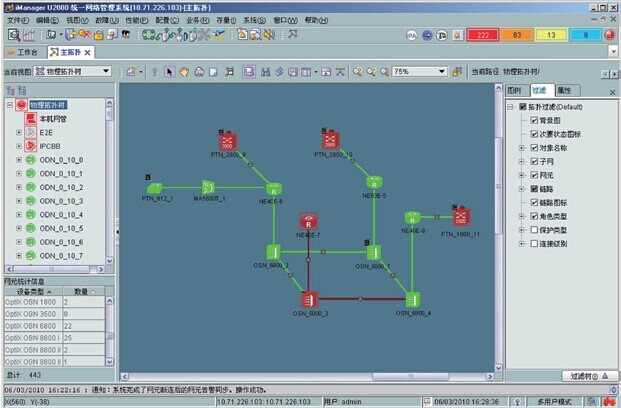Click the bell alarm icon beside counters

pos(457,35)
